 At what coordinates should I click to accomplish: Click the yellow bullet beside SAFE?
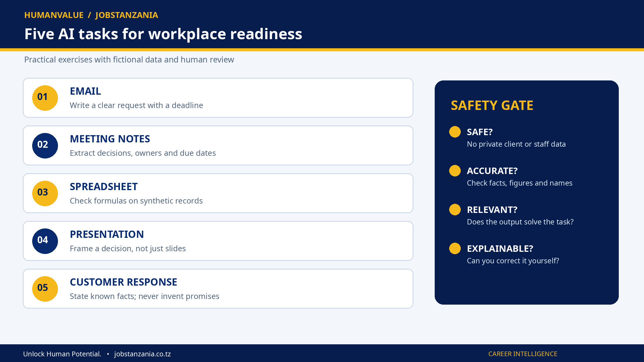(455, 132)
